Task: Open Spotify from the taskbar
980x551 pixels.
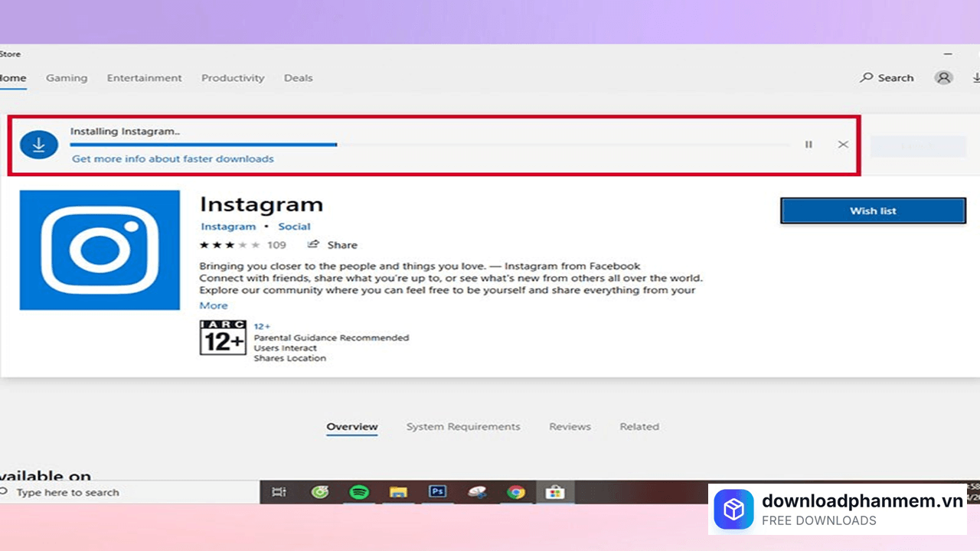Action: (358, 492)
